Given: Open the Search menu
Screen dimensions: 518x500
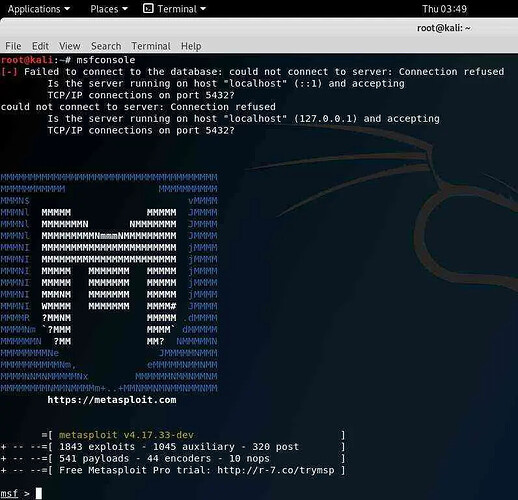Looking at the screenshot, I should click(106, 46).
